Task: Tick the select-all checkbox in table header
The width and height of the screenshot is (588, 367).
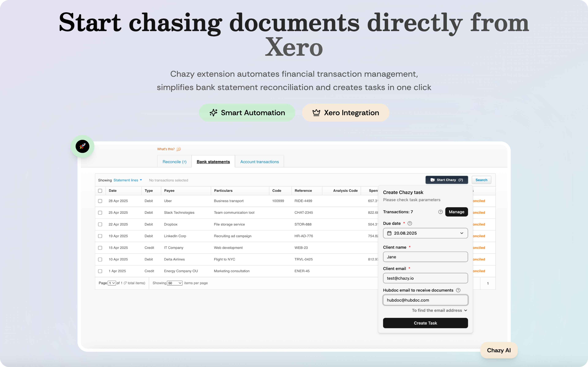Action: 100,191
